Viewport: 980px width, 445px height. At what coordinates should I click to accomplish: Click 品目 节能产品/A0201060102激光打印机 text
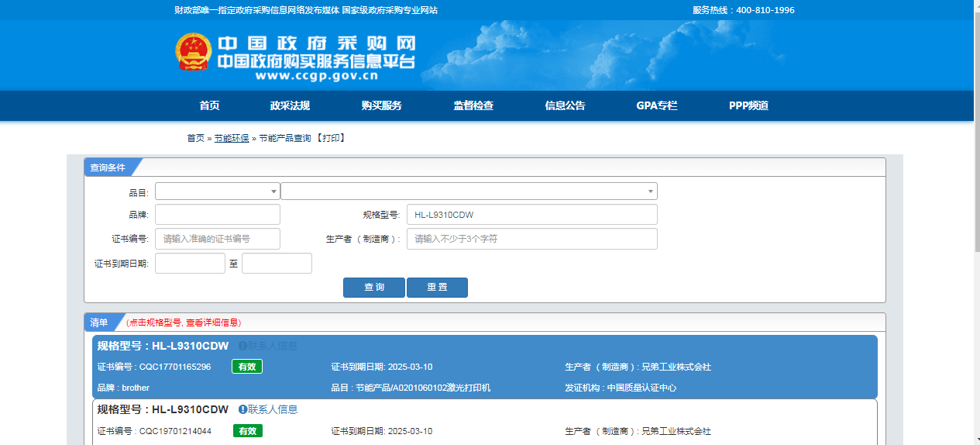[x=411, y=388]
